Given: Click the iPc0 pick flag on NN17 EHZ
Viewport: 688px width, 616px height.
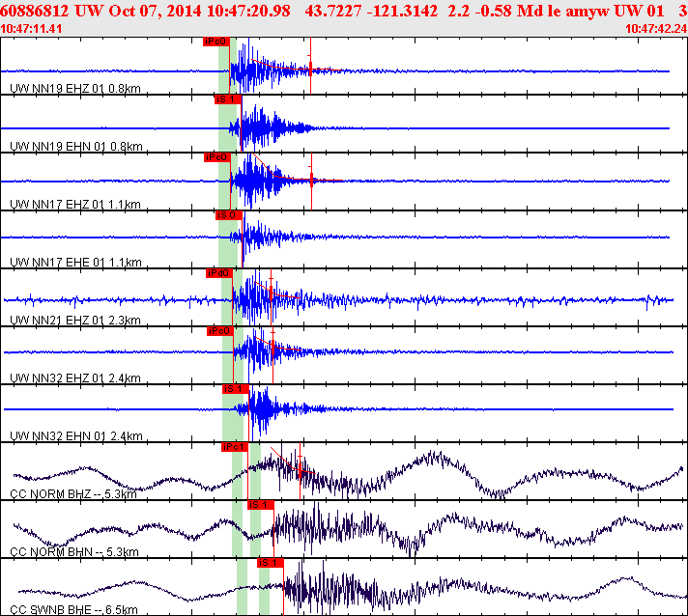Looking at the screenshot, I should [216, 156].
